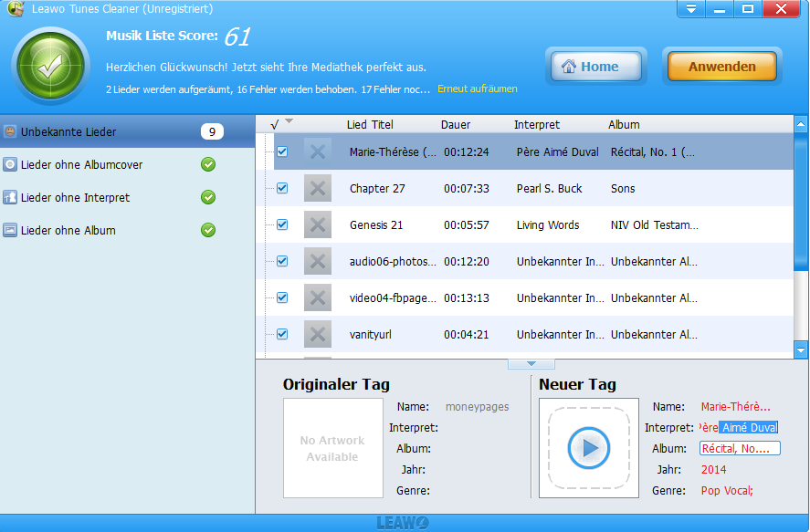Image resolution: width=810 pixels, height=532 pixels.
Task: Click the house icon on the Home button
Action: (568, 66)
